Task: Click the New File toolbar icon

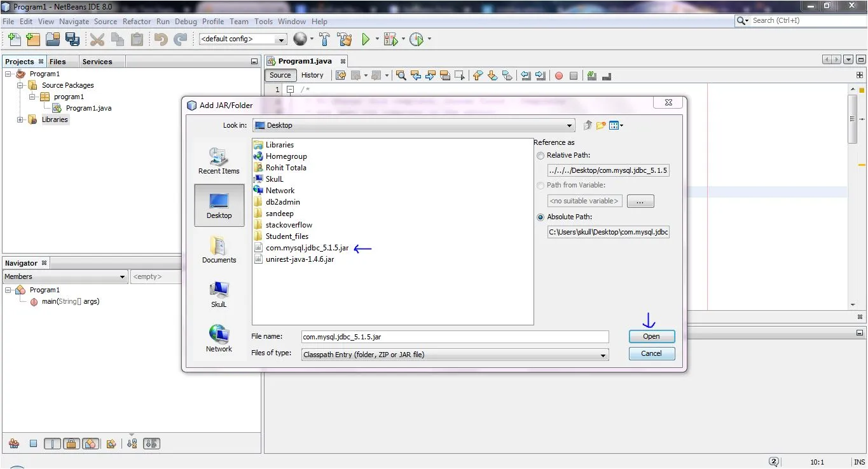Action: coord(14,39)
